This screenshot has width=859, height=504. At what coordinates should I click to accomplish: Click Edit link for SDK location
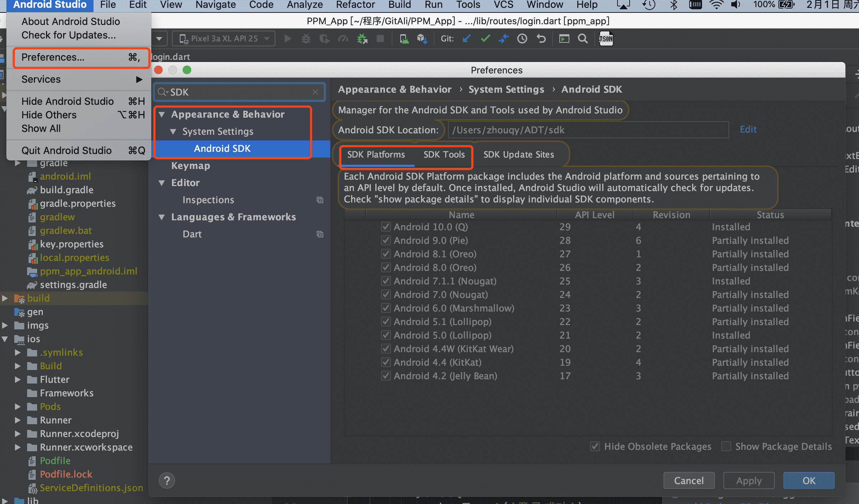pos(748,129)
